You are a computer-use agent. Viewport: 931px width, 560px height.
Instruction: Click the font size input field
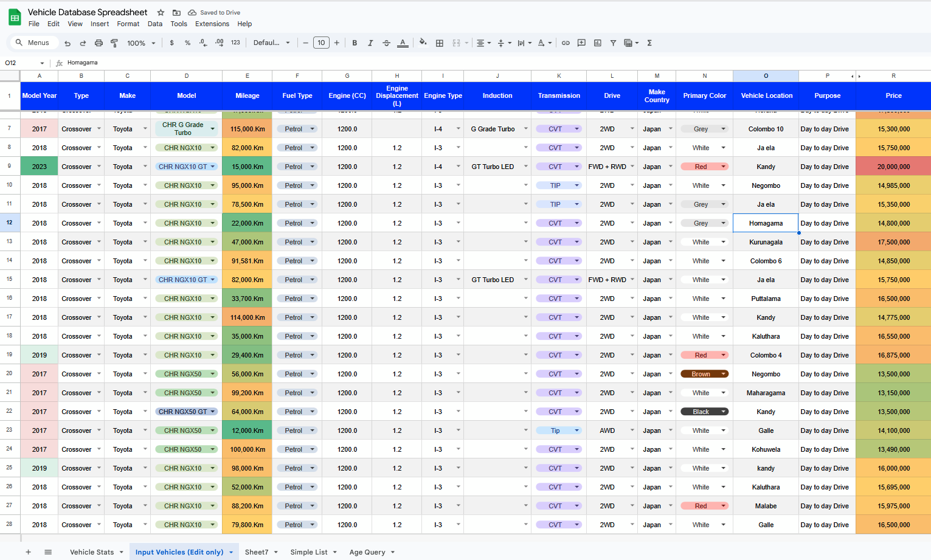pos(321,43)
